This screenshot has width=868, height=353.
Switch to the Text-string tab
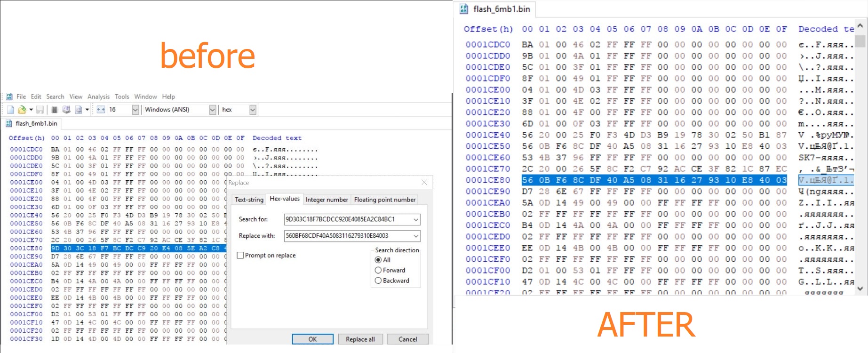(249, 200)
